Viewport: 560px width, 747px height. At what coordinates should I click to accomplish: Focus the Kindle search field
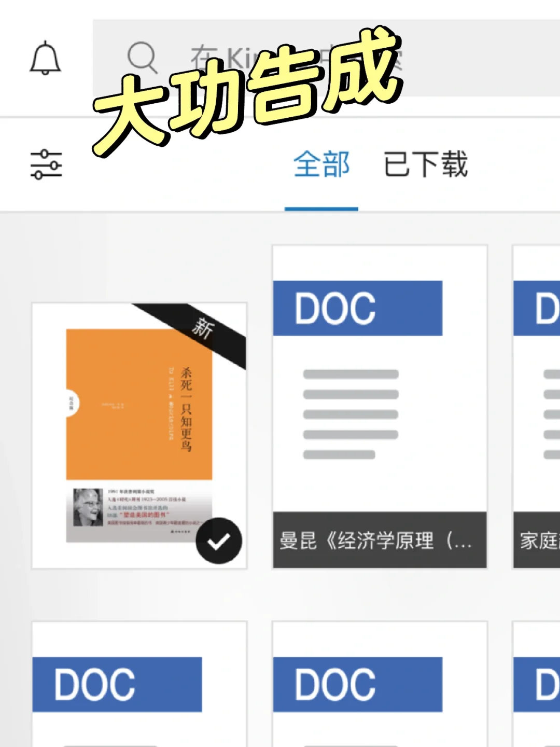click(326, 58)
